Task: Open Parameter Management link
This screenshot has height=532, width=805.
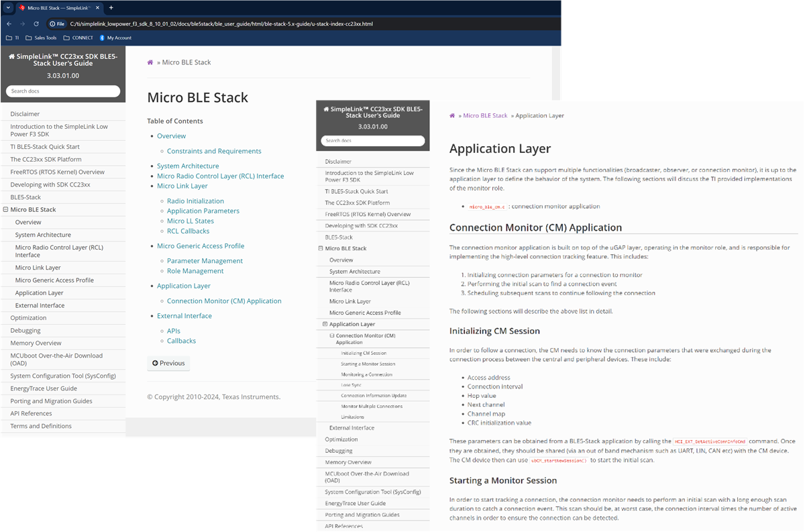Action: coord(205,261)
